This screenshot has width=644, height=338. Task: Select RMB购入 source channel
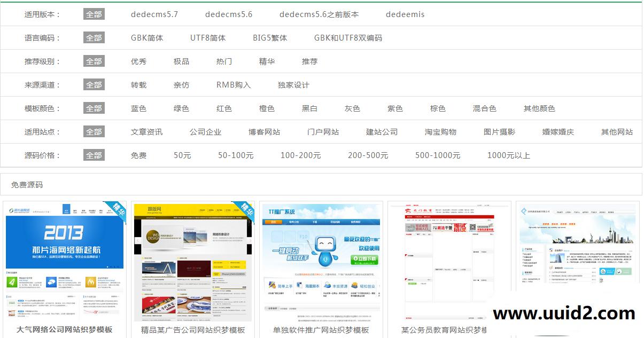232,84
